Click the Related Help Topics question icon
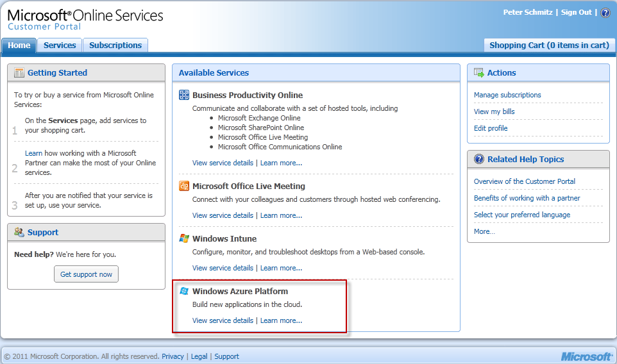 [479, 159]
